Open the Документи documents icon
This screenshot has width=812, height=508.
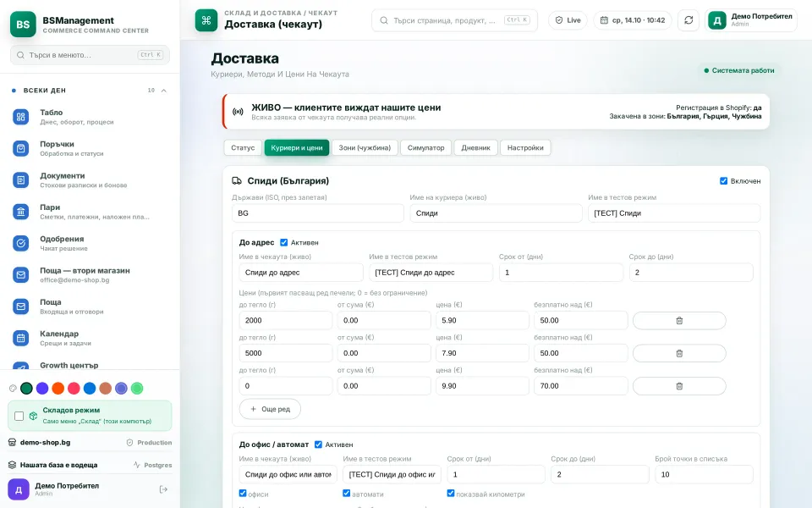tap(20, 180)
